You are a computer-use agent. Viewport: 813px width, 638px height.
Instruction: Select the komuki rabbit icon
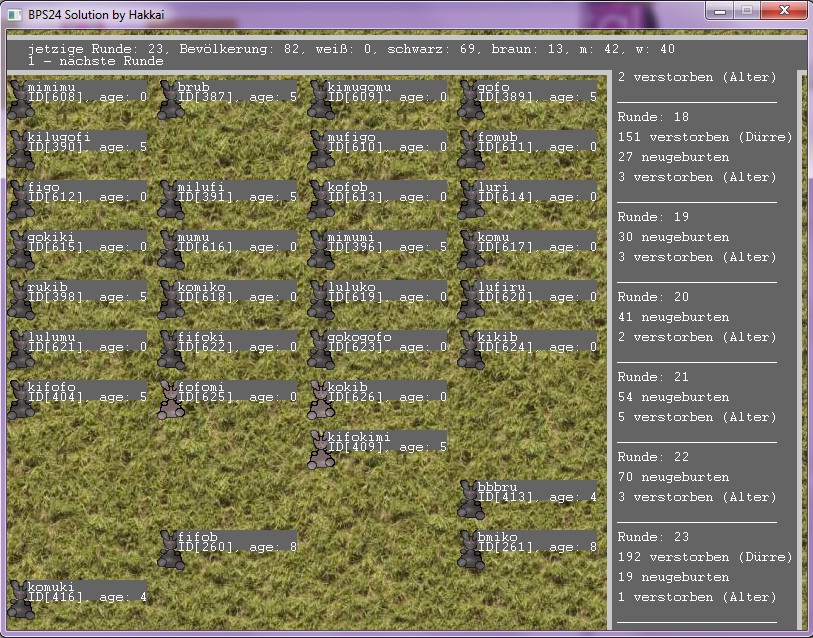20,599
